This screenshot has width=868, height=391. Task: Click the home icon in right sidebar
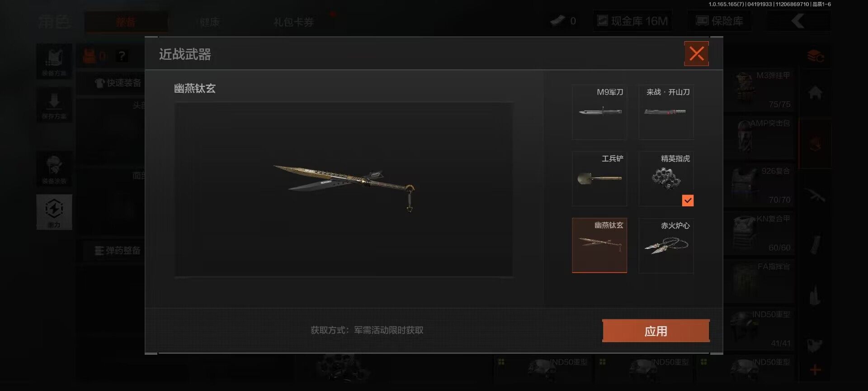(815, 93)
